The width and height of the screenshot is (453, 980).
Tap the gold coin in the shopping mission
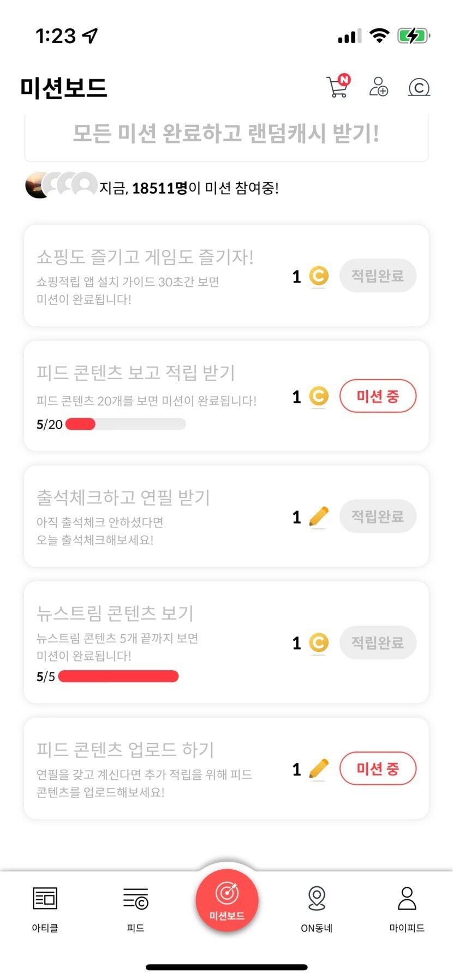[319, 276]
